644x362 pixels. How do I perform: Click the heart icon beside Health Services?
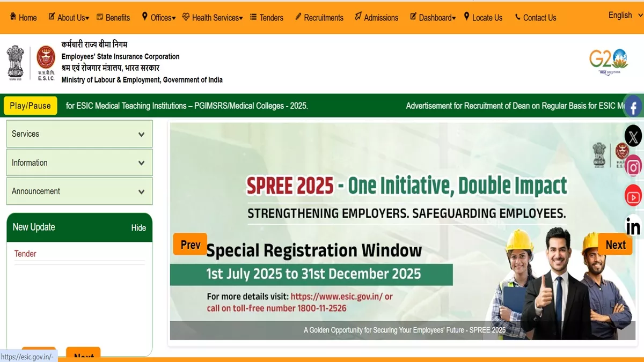[x=186, y=17]
